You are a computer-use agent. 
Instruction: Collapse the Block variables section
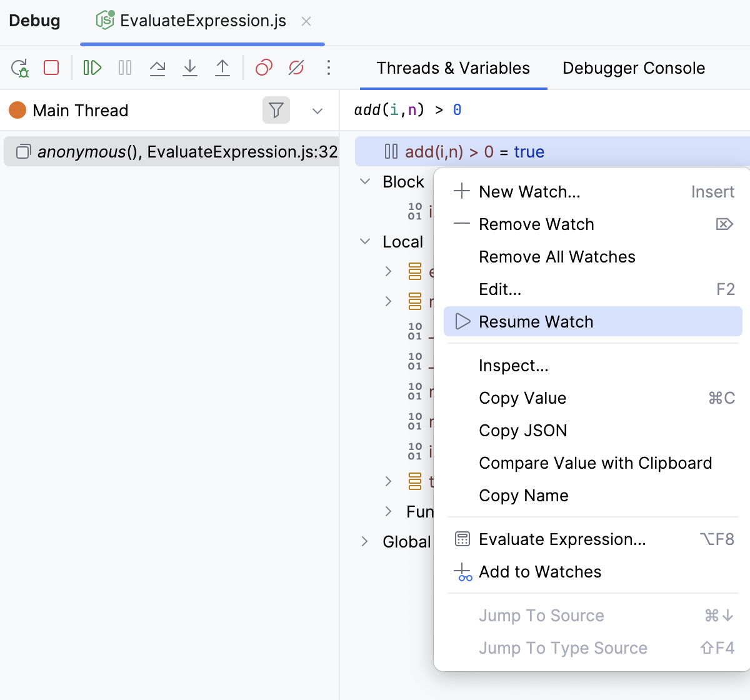[365, 181]
